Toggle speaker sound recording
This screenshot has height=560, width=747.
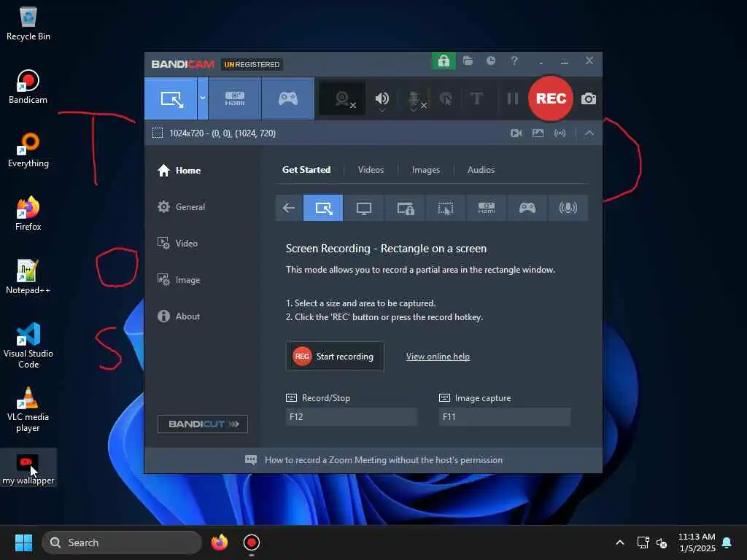pos(382,99)
